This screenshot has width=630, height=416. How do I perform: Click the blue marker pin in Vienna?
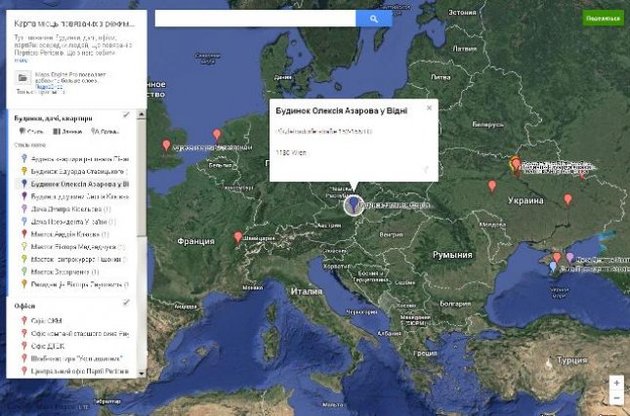pos(353,204)
